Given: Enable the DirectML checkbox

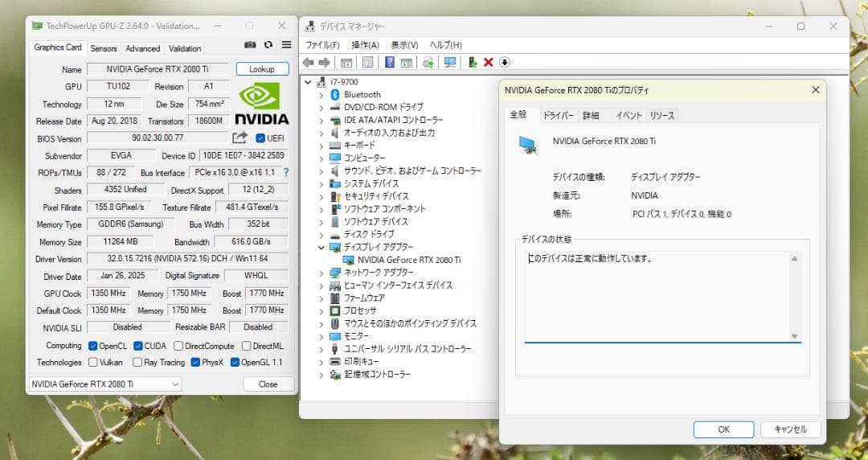Looking at the screenshot, I should 247,346.
